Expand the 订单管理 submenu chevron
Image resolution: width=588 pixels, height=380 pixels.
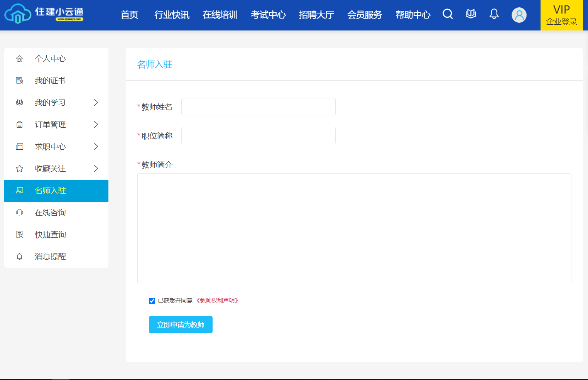[x=96, y=125]
